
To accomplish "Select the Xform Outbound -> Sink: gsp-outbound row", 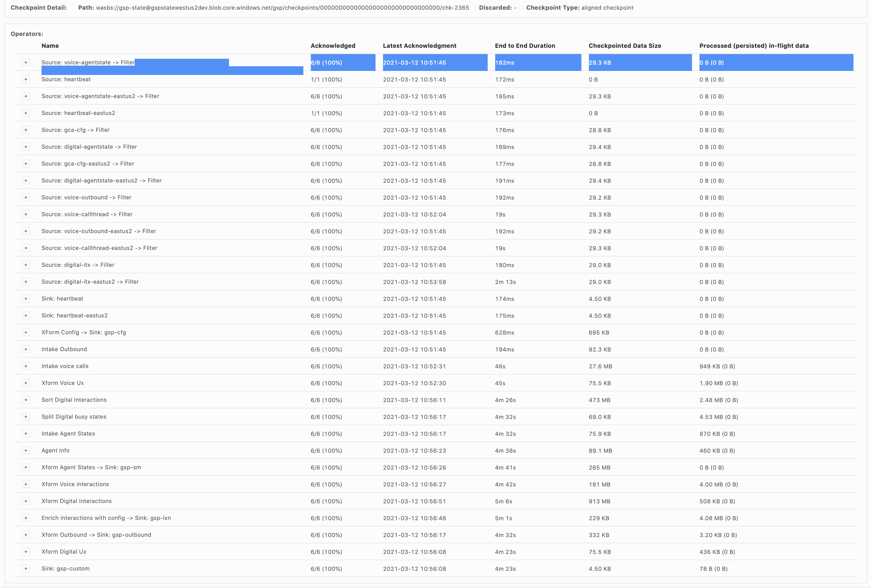I will 96,535.
